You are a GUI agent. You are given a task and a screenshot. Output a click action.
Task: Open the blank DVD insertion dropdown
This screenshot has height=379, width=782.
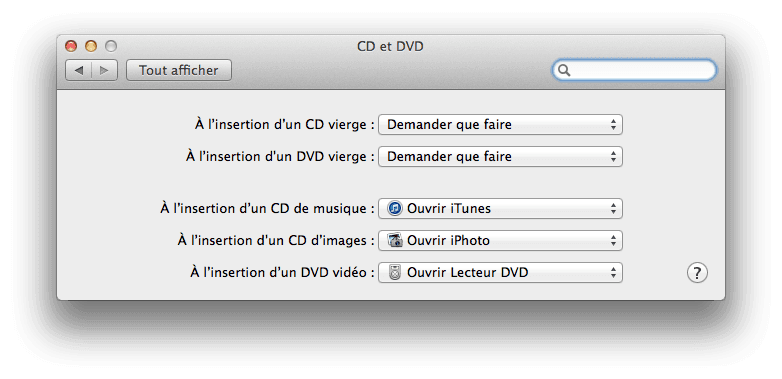coord(500,157)
